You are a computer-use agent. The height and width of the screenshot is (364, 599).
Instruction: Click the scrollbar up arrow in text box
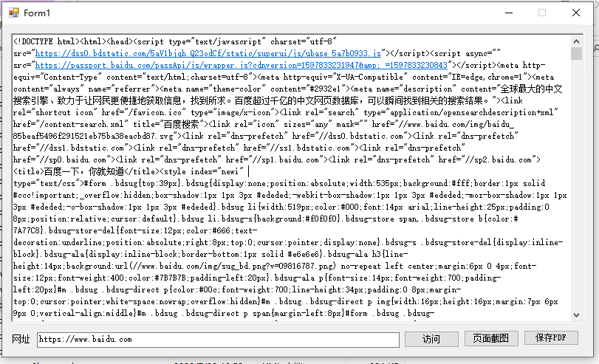tap(576, 41)
